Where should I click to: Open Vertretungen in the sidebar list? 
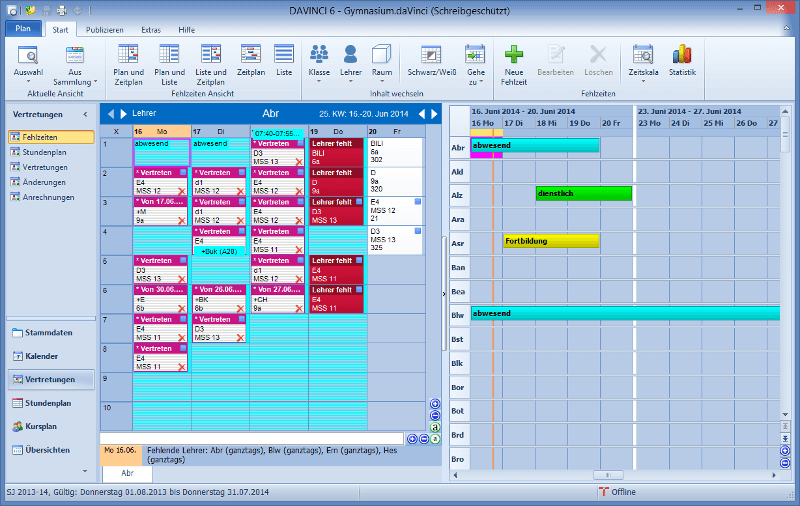[x=44, y=167]
